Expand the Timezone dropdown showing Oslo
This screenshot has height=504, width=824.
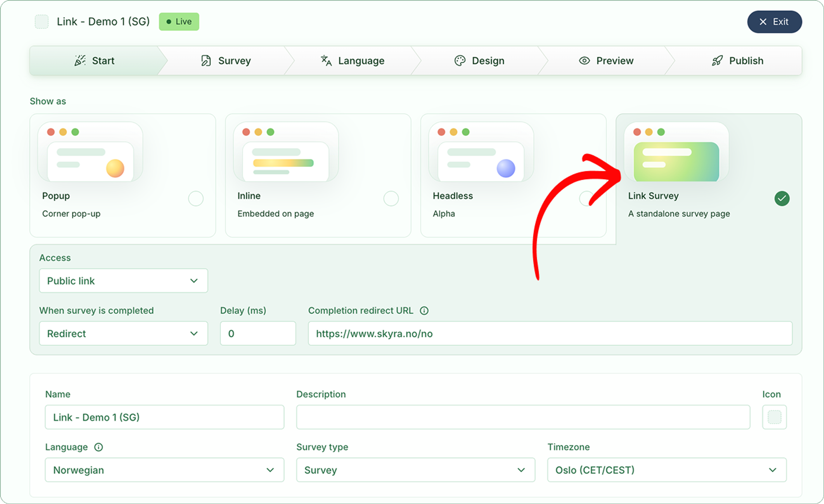[667, 470]
